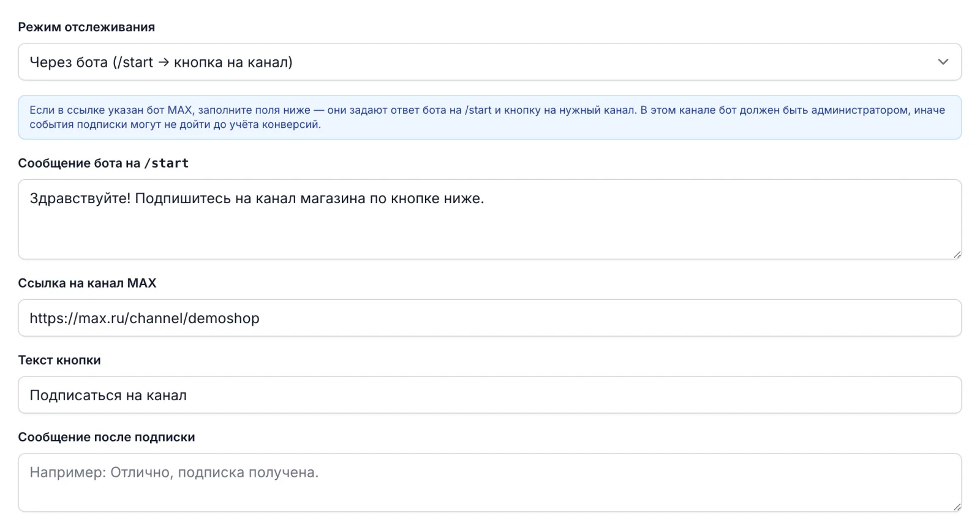Click Подписаться на канал text in field
This screenshot has height=530, width=980.
(x=108, y=395)
